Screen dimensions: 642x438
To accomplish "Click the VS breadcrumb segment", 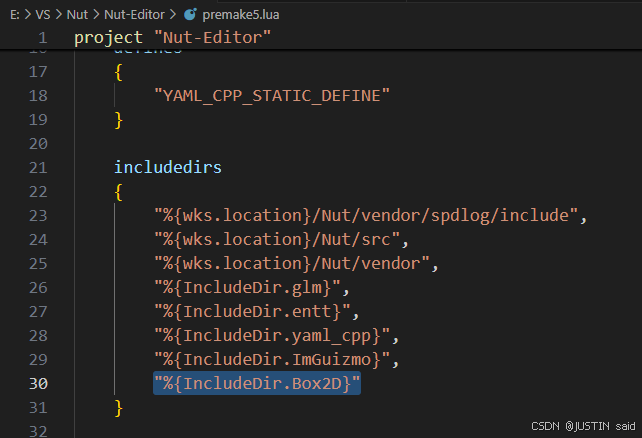I will coord(42,14).
